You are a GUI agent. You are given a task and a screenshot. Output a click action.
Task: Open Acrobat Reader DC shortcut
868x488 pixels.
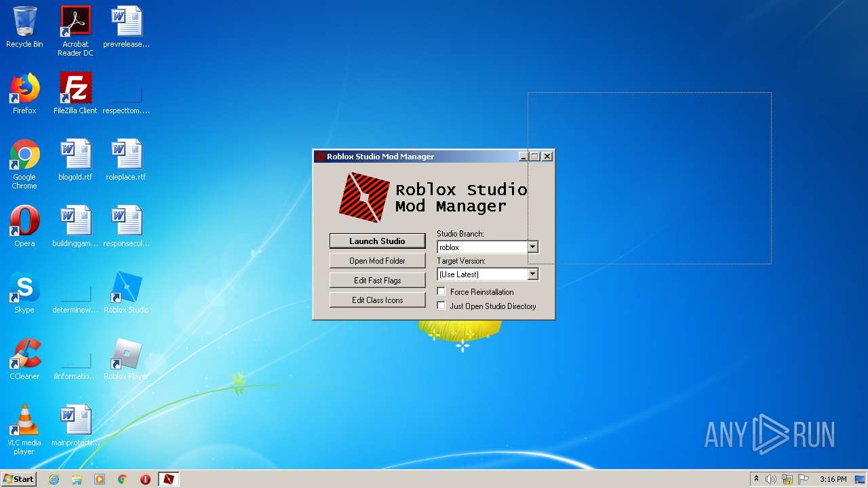coord(75,31)
